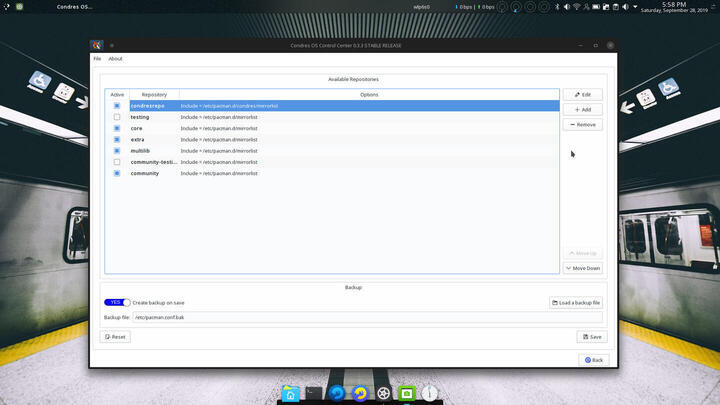Click the pin dot in titlebar
Screen dimensions: 720x405
pos(112,45)
